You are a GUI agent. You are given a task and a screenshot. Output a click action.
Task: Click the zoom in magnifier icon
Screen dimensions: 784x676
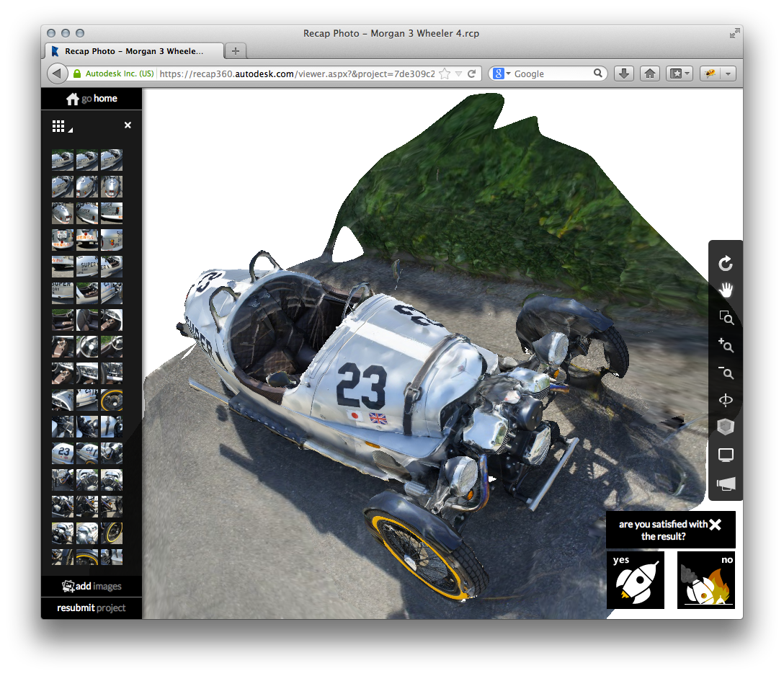pos(726,345)
